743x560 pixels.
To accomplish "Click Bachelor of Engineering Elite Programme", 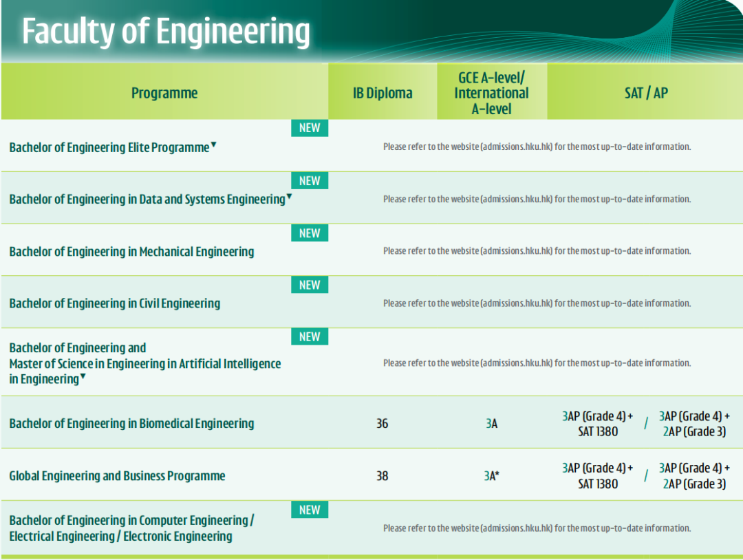I will [109, 147].
